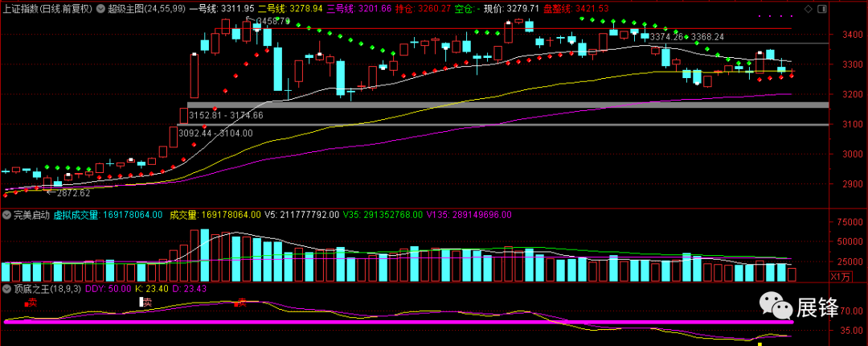
Task: Click the D: 23.43 value
Action: tap(188, 288)
